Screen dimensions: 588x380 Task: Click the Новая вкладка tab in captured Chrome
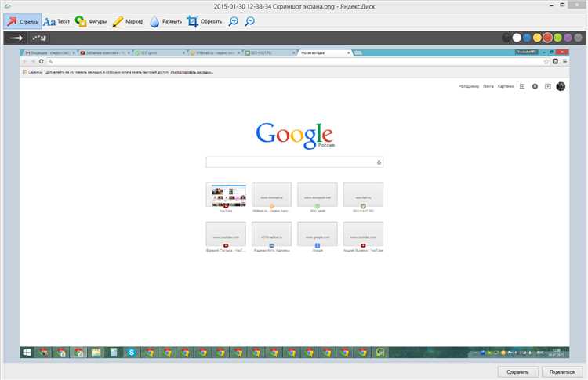pyautogui.click(x=325, y=52)
